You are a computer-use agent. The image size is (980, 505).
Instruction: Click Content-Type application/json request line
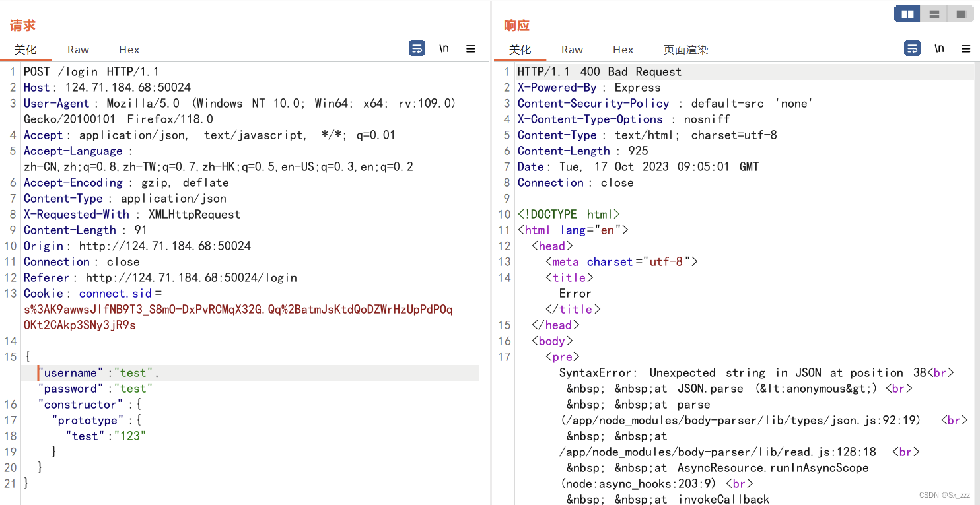coord(125,199)
